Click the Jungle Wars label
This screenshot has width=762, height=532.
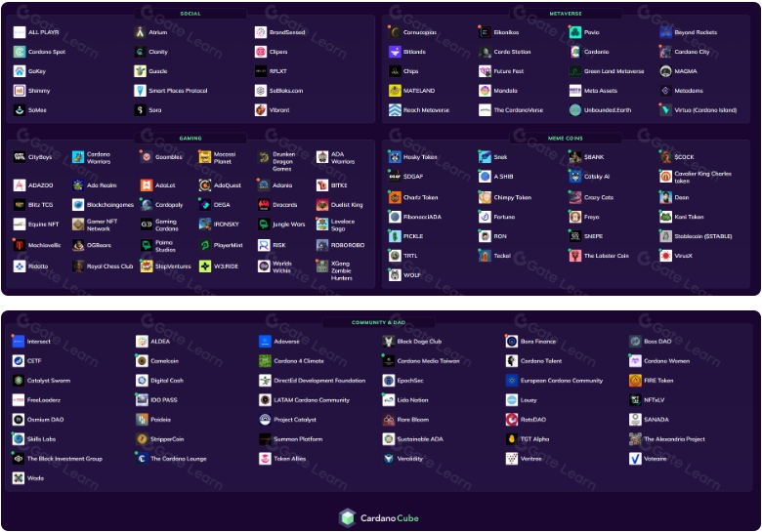(289, 224)
